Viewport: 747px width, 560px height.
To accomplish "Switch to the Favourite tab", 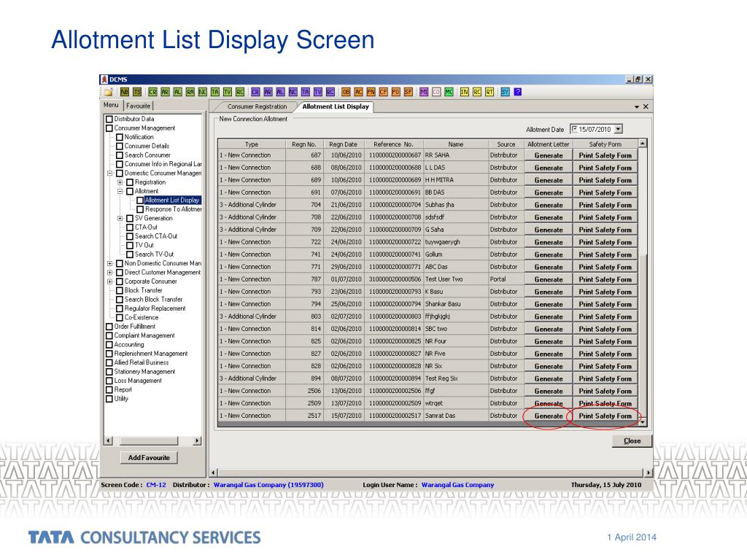I will (x=138, y=106).
